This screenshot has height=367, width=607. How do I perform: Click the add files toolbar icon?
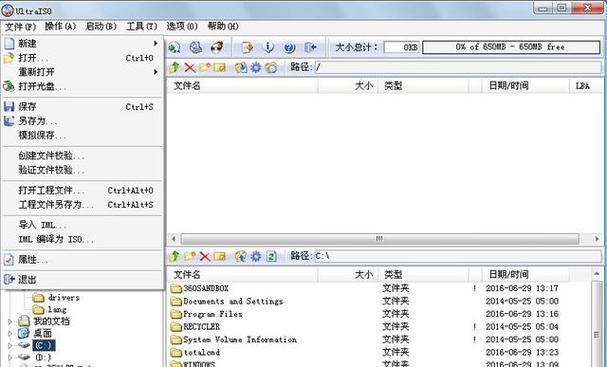coord(247,47)
